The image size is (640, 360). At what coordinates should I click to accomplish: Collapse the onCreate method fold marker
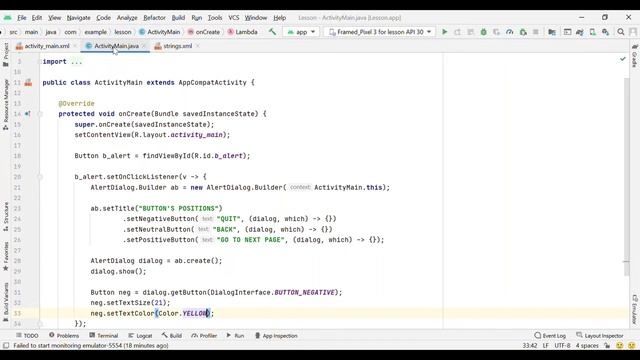click(x=40, y=114)
